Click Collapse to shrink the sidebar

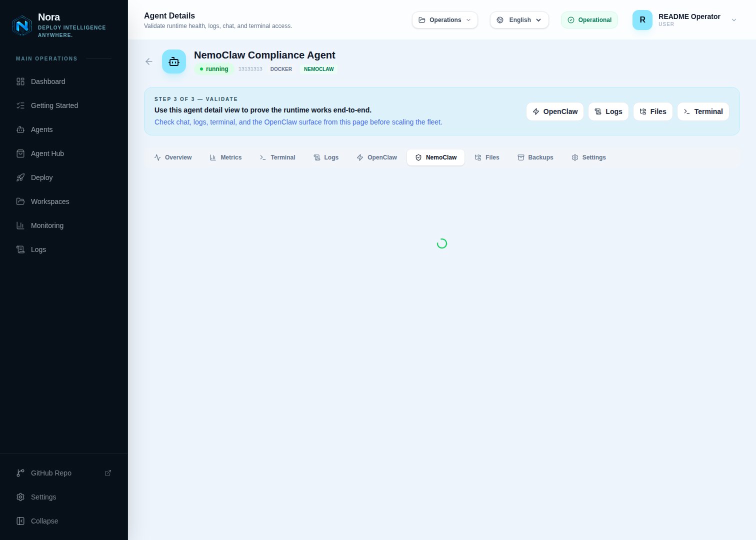pyautogui.click(x=64, y=521)
